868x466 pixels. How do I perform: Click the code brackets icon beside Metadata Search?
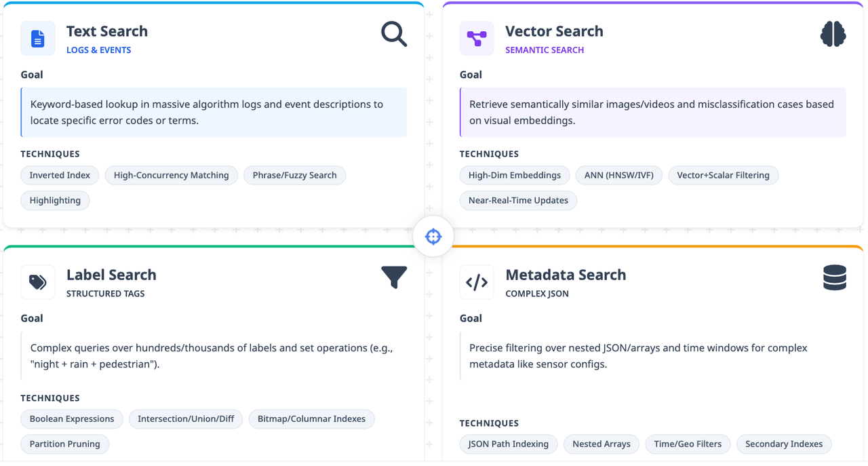(x=477, y=282)
